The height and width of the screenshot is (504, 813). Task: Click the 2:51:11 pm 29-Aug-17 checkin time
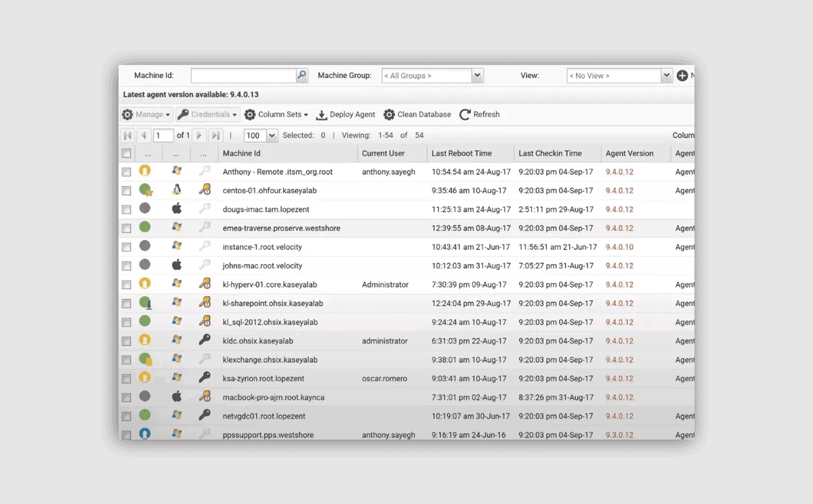(x=556, y=209)
